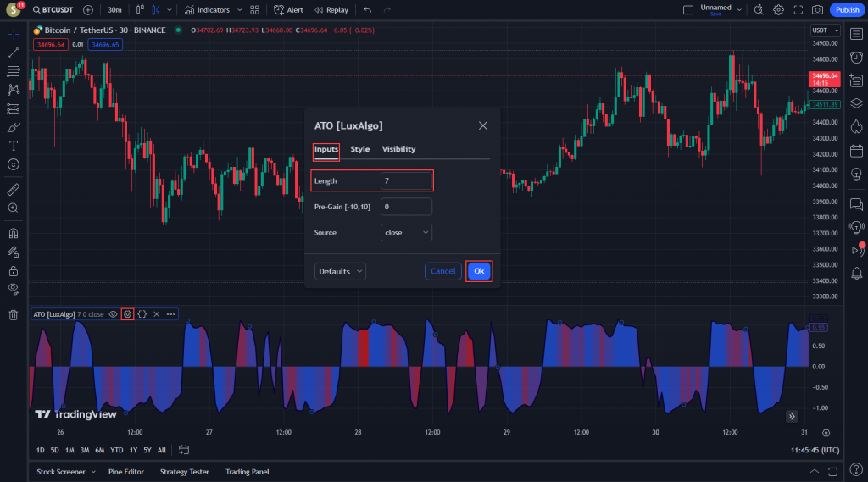The width and height of the screenshot is (868, 482).
Task: Start bar Replay mode
Action: coord(331,10)
